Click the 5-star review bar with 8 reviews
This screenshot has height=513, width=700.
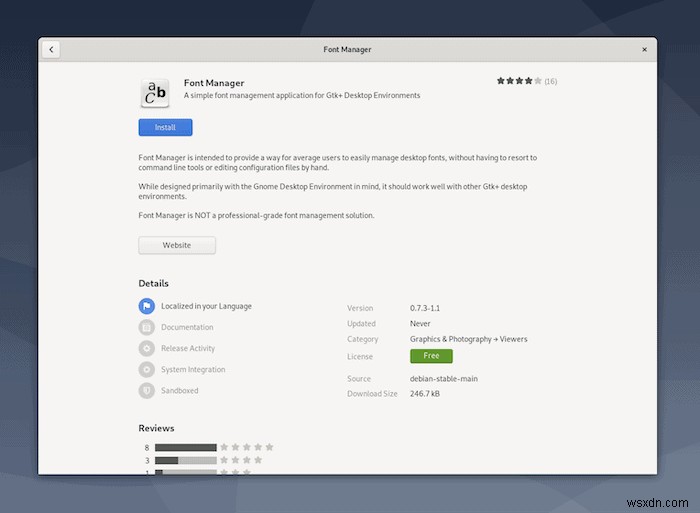click(x=186, y=447)
